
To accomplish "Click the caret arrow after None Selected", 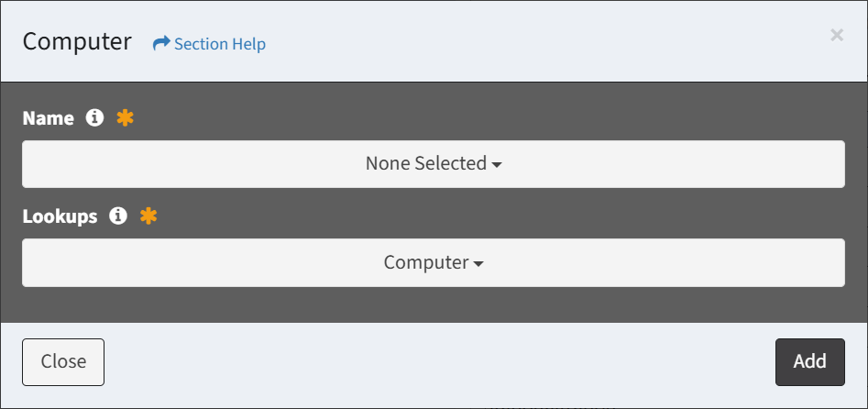I will coord(497,165).
